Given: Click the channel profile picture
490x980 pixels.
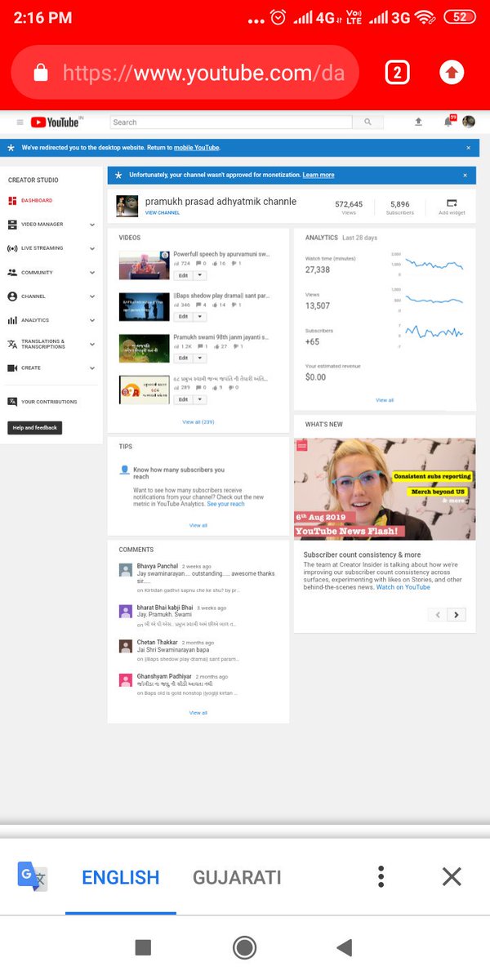Looking at the screenshot, I should tap(127, 205).
